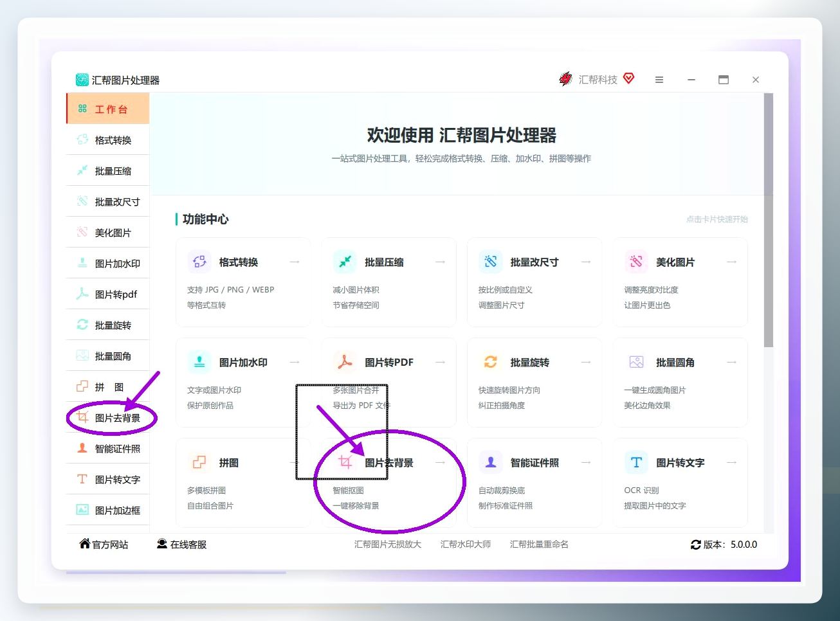Click the 汇帮科技 text link

(x=598, y=80)
